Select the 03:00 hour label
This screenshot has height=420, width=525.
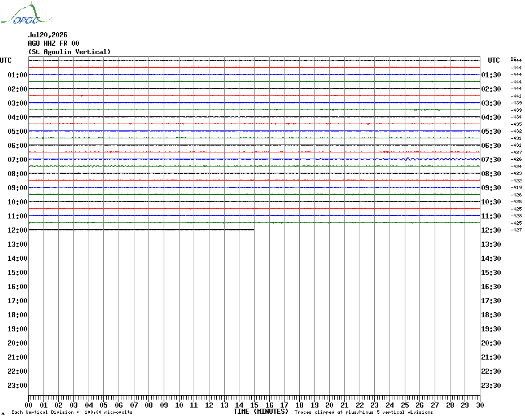[17, 103]
